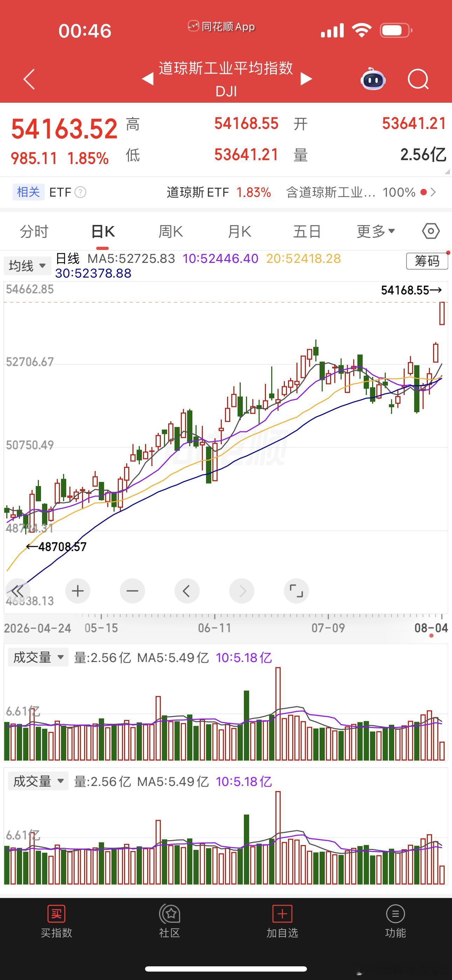Expand the 均线 indicator dropdown
Viewport: 452px width, 980px height.
(x=27, y=266)
